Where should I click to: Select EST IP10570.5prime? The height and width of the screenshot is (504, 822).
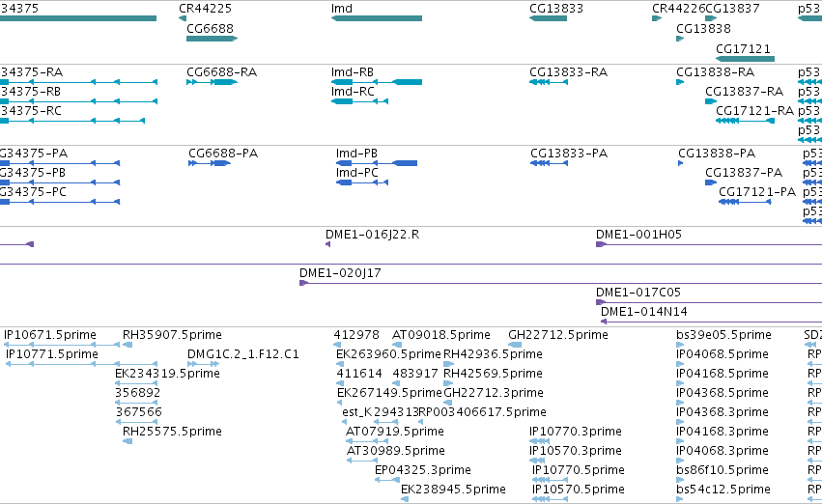tap(550, 499)
